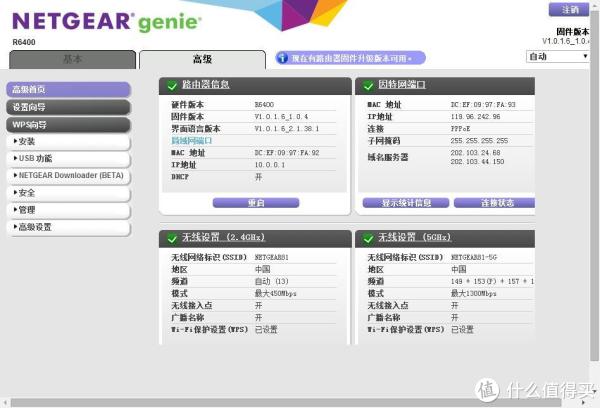The height and width of the screenshot is (408, 600).
Task: Click the 局域网端口 link
Action: coord(192,140)
